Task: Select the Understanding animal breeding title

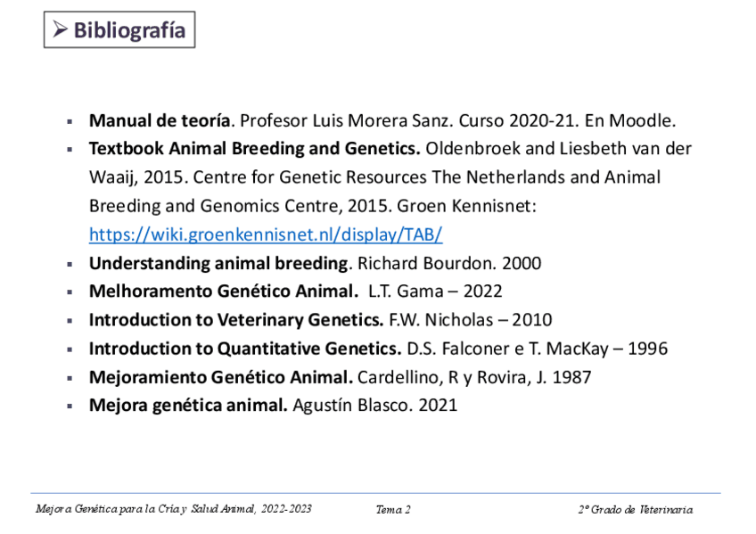Action: [218, 264]
